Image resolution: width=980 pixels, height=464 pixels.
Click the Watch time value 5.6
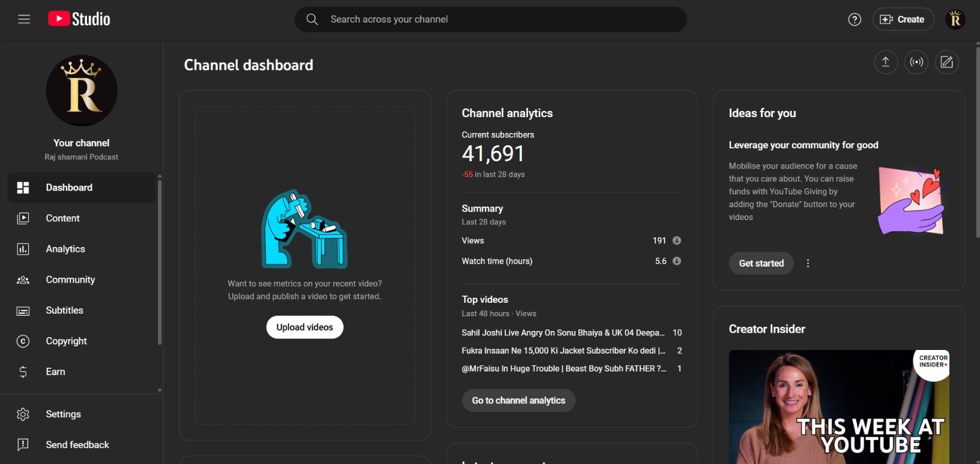click(661, 261)
